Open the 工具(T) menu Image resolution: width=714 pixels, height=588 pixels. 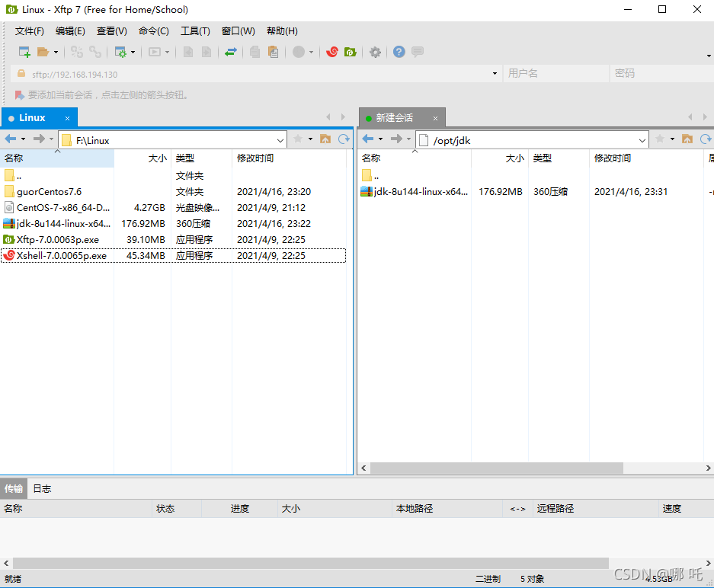195,31
